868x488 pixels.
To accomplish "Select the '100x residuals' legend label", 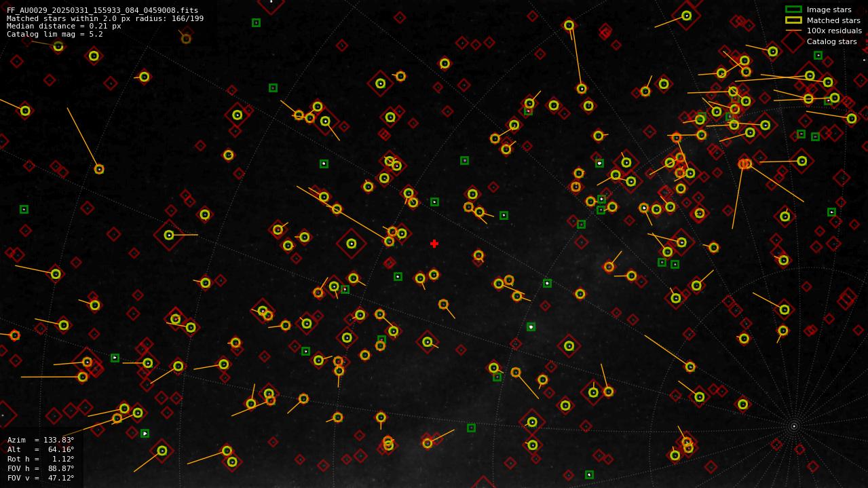I will tap(834, 31).
